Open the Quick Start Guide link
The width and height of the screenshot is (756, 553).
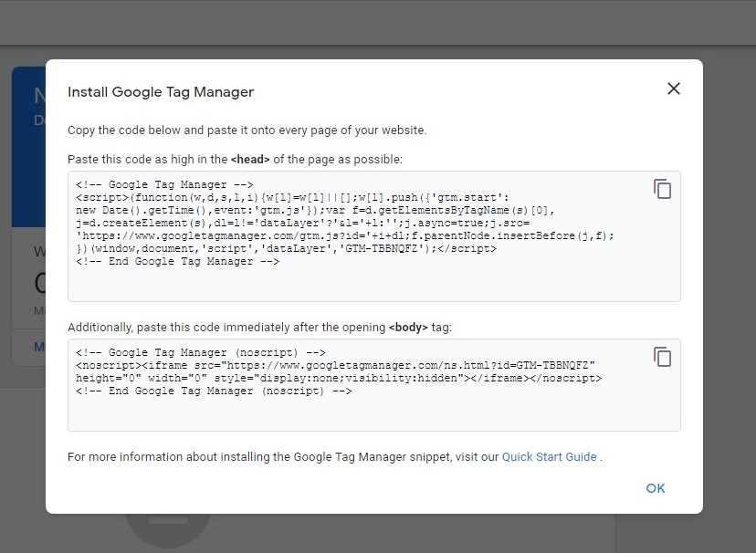[x=549, y=456]
